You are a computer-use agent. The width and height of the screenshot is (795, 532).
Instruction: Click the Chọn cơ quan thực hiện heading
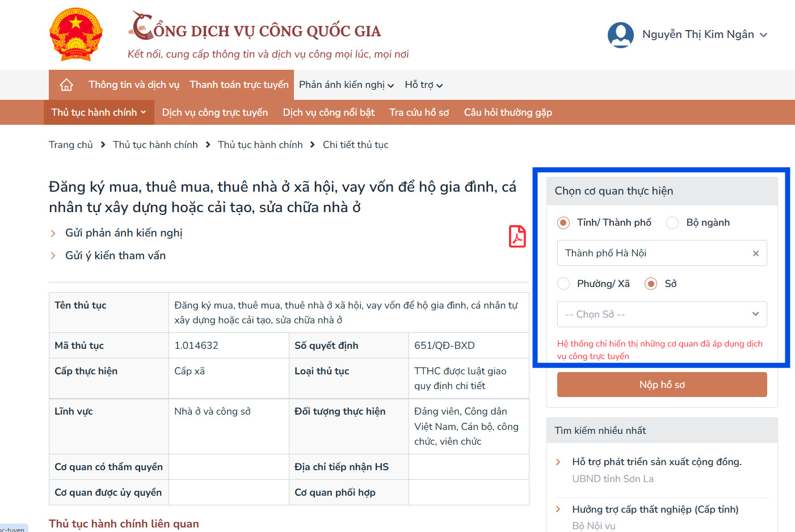tap(614, 191)
